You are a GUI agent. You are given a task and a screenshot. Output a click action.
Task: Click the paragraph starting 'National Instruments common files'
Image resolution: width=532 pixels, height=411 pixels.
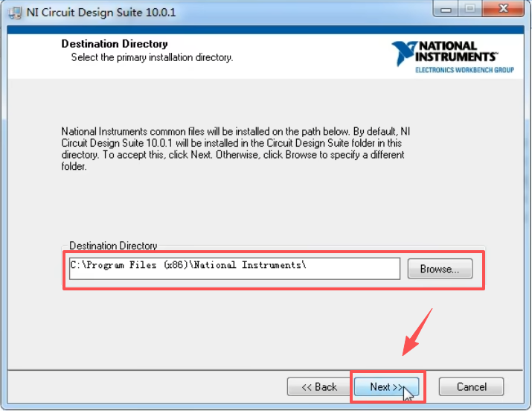pyautogui.click(x=235, y=149)
